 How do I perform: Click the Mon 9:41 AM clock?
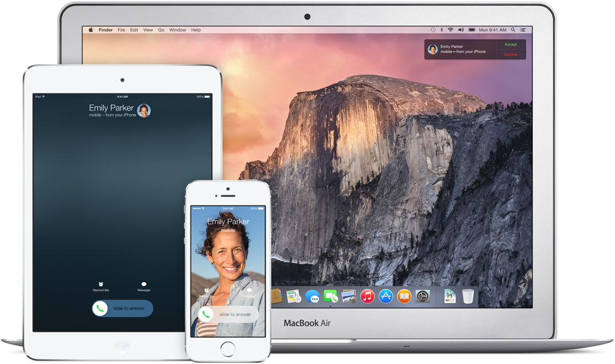[492, 30]
